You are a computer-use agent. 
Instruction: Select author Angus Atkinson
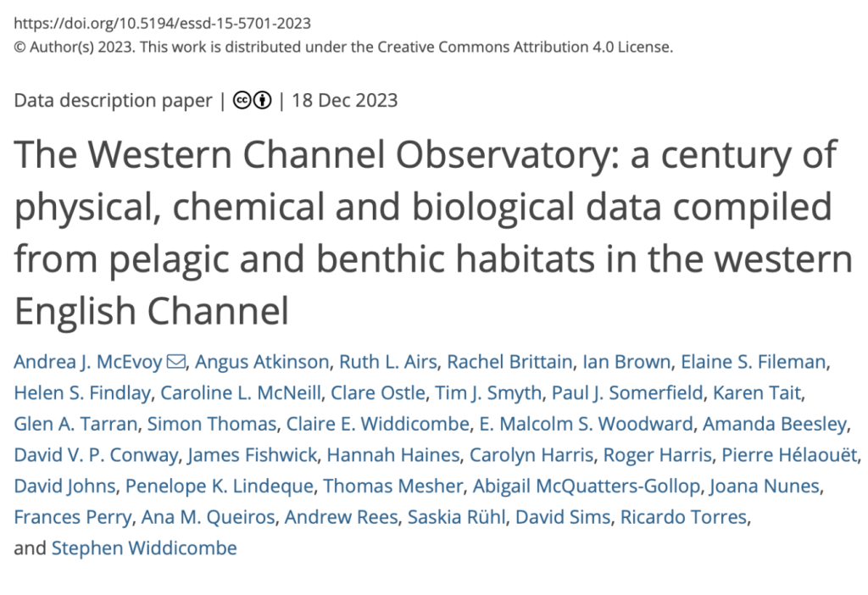tap(262, 362)
